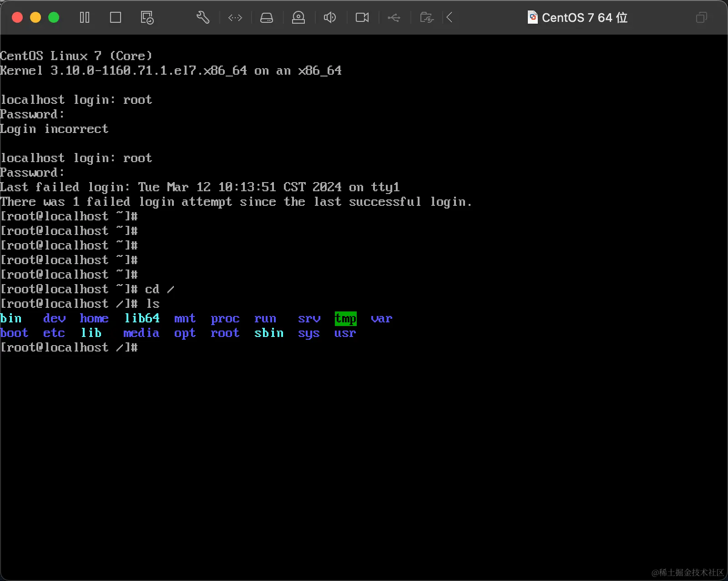This screenshot has height=581, width=728.
Task: Click the Kernel version line
Action: pos(171,71)
